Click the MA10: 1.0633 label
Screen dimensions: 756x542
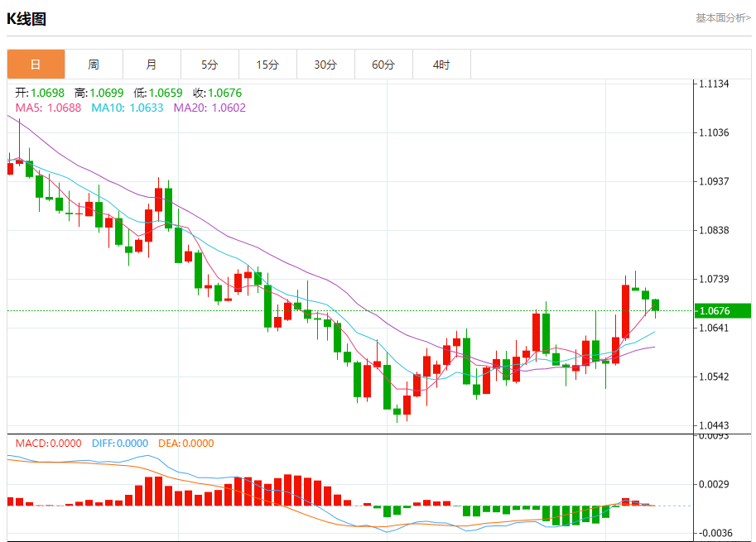pos(128,108)
